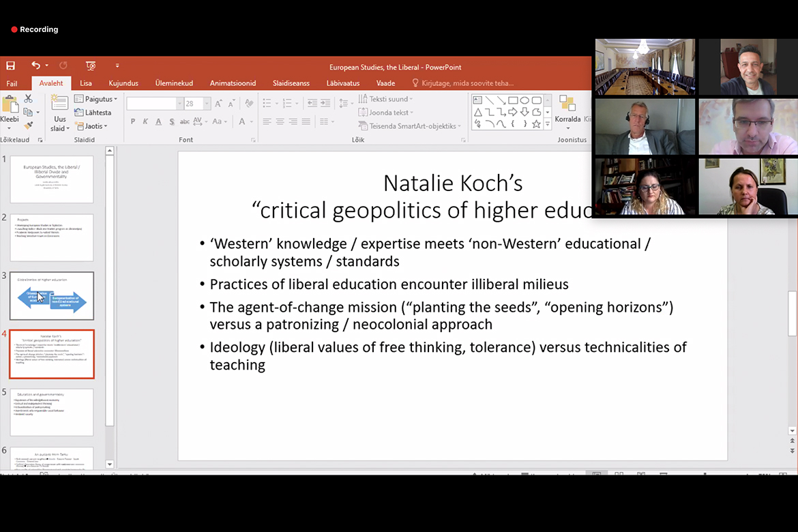The image size is (798, 532).
Task: Select slide 5 thumbnail in slide panel
Action: pyautogui.click(x=52, y=413)
